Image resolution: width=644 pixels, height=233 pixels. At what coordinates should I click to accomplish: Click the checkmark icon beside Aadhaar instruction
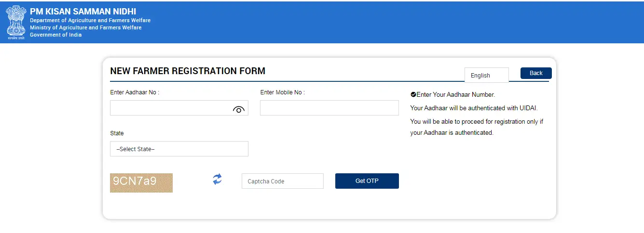coord(413,95)
